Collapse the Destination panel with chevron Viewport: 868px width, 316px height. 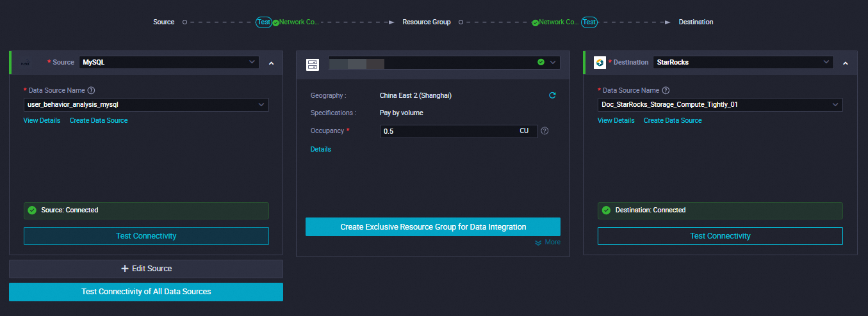coord(846,63)
